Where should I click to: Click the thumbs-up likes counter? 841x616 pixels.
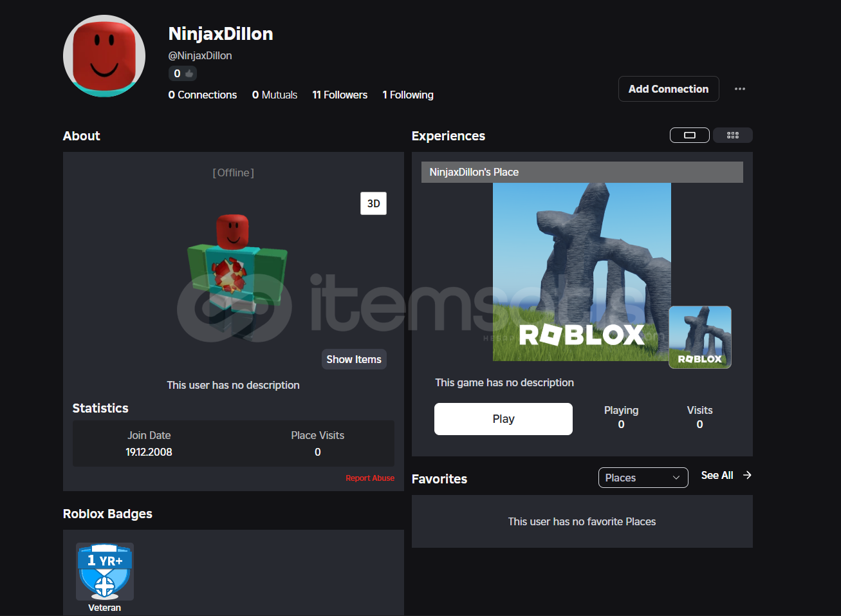(183, 73)
